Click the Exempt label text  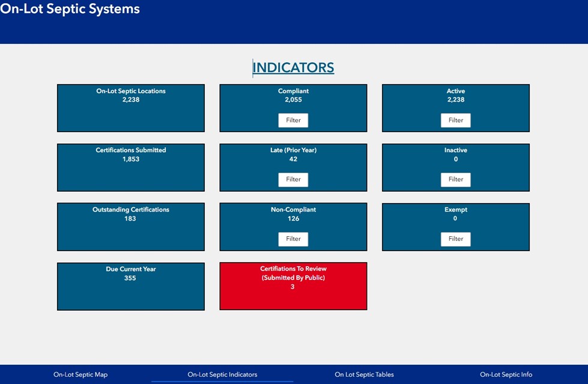[456, 210]
